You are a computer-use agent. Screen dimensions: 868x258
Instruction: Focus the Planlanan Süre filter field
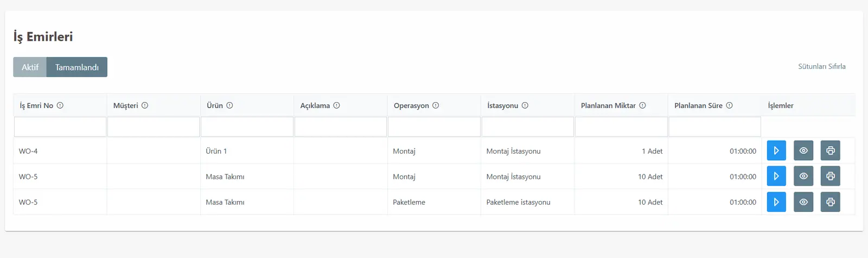(x=715, y=127)
